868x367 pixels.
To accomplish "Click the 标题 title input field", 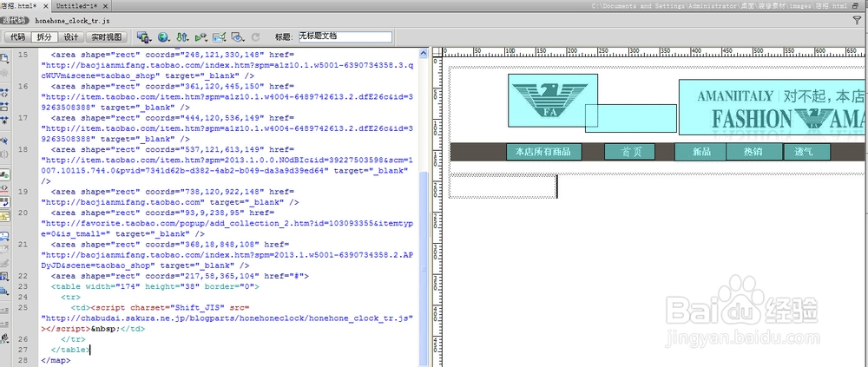I will tap(345, 37).
